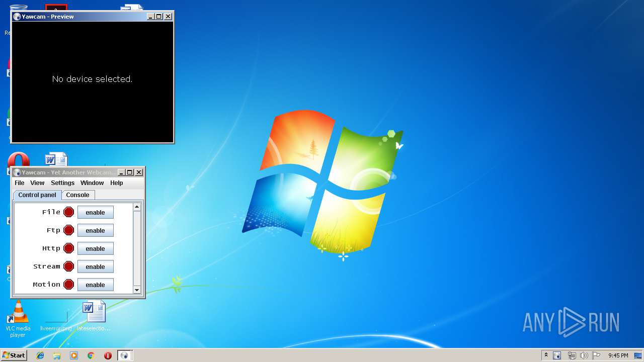Click the Show desktop button
This screenshot has width=644, height=362.
point(638,355)
